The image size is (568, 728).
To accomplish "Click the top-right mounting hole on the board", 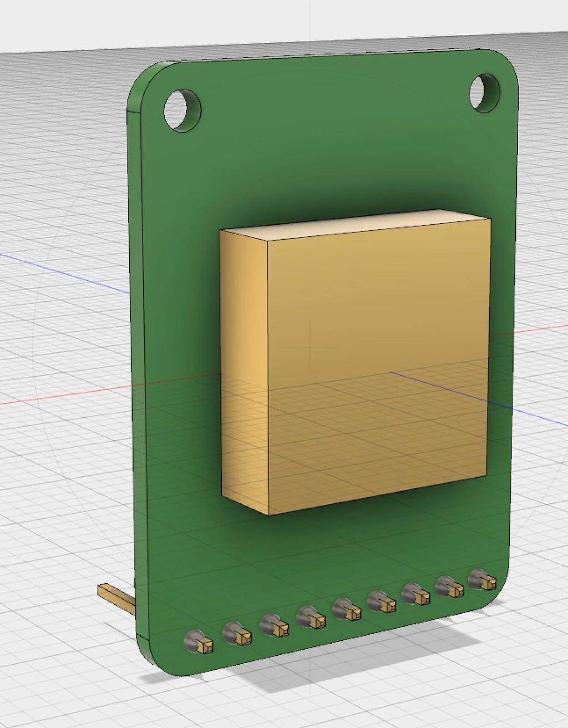I will [484, 93].
